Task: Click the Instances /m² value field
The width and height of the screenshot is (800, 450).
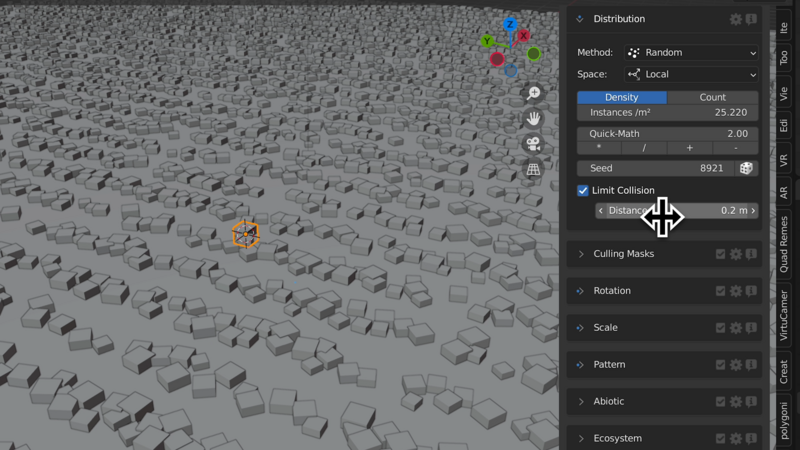Action: tap(667, 113)
